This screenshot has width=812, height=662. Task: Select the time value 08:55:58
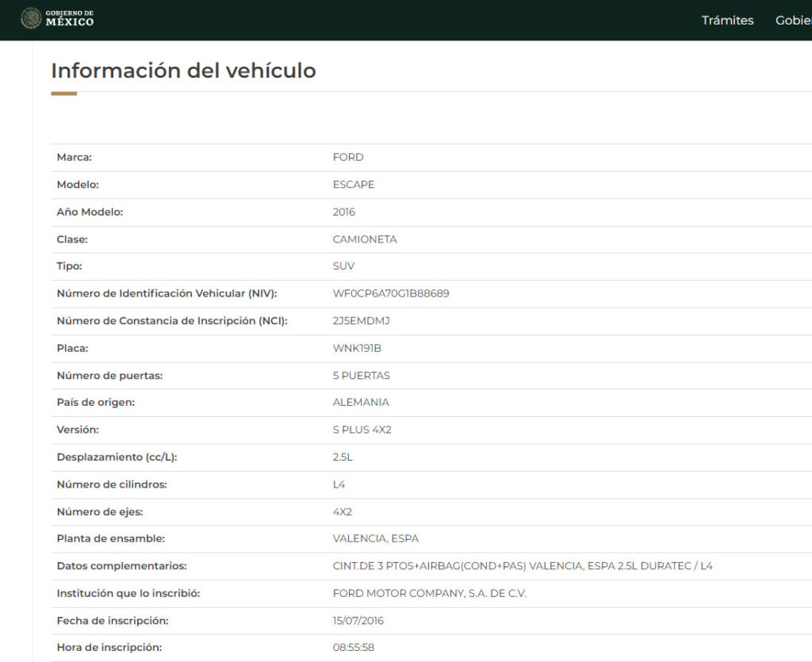(x=353, y=647)
